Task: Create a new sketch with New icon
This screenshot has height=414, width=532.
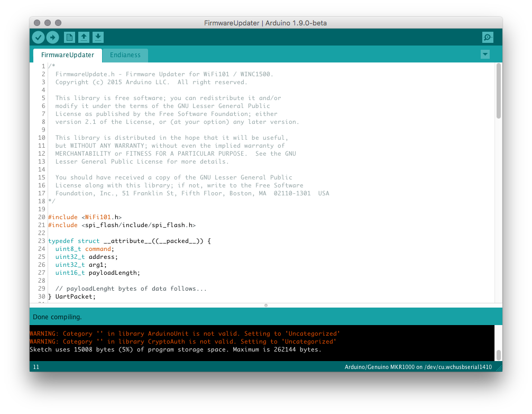Action: [69, 37]
